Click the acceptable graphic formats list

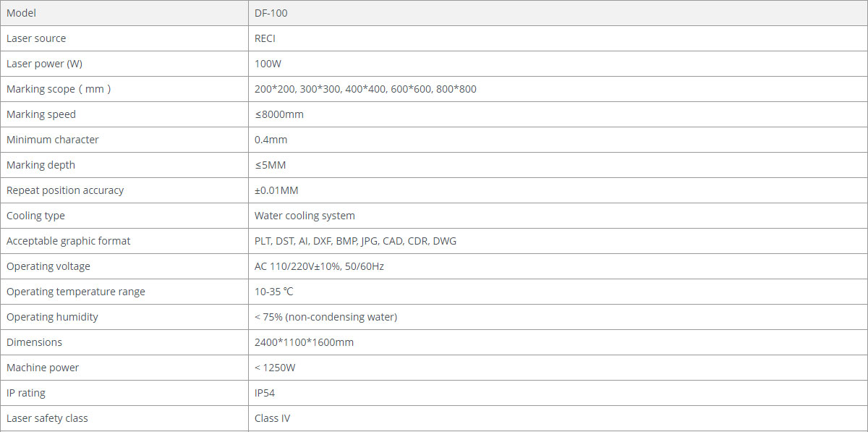coord(355,241)
